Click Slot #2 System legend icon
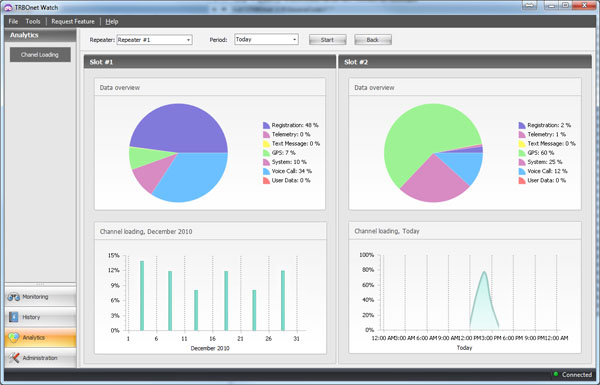Image resolution: width=600 pixels, height=385 pixels. coord(522,162)
